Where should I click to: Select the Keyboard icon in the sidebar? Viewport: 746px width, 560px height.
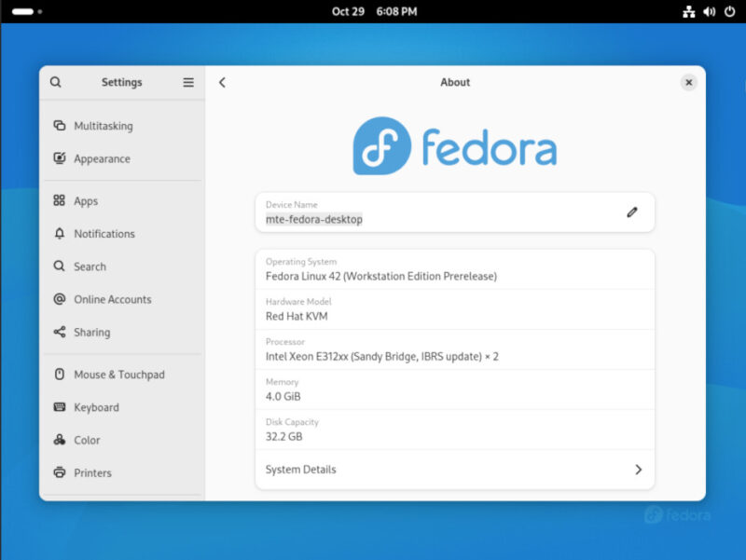pyautogui.click(x=58, y=407)
